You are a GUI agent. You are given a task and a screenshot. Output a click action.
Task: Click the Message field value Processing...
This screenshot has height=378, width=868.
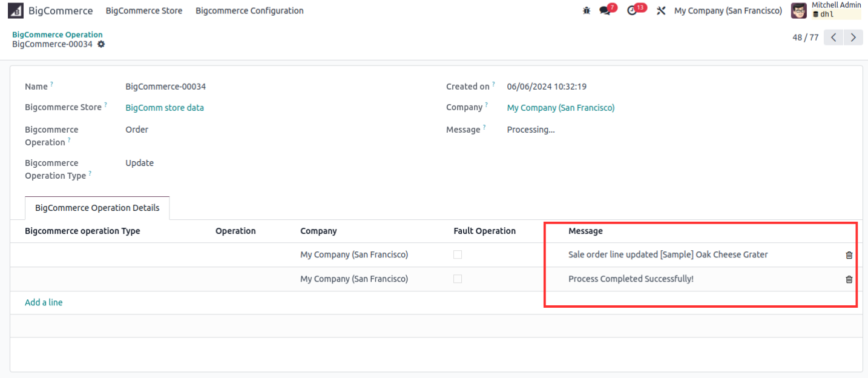click(531, 130)
